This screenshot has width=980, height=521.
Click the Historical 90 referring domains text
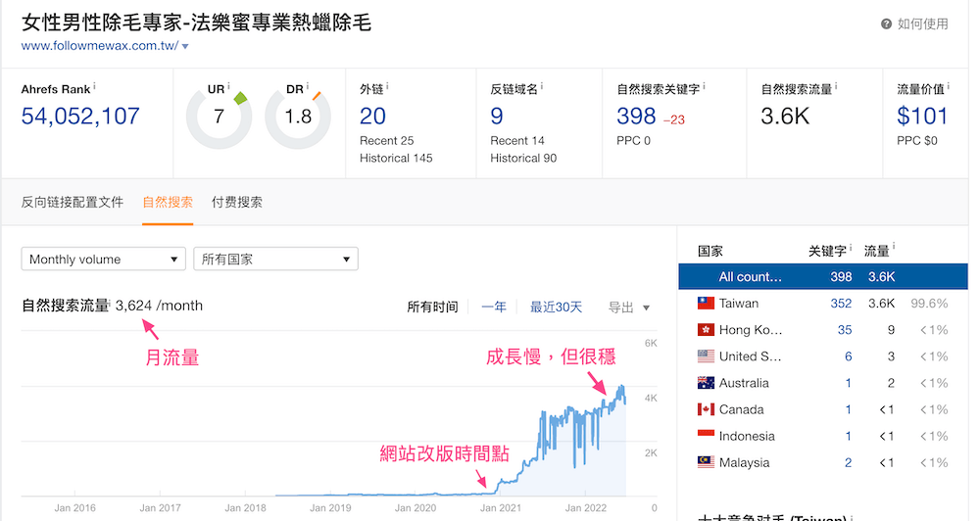(x=523, y=159)
